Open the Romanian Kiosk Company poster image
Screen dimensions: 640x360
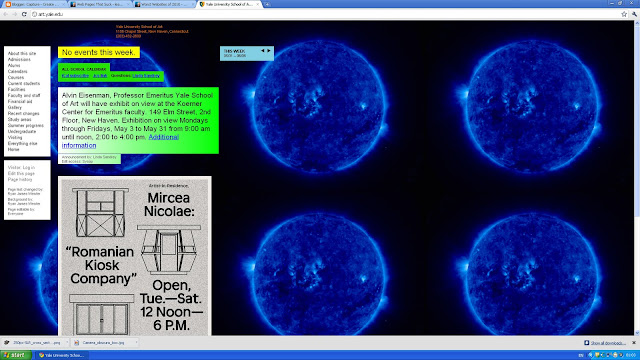click(135, 256)
